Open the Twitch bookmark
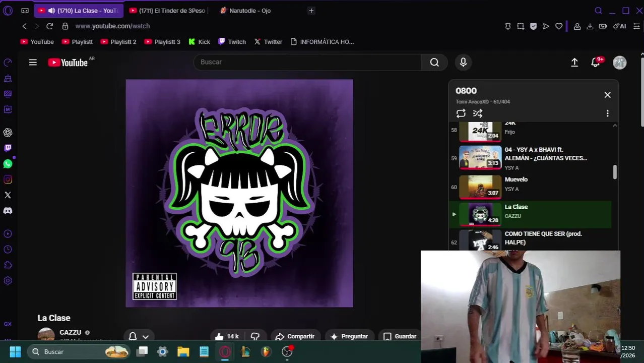Image resolution: width=644 pixels, height=363 pixels. tap(232, 42)
